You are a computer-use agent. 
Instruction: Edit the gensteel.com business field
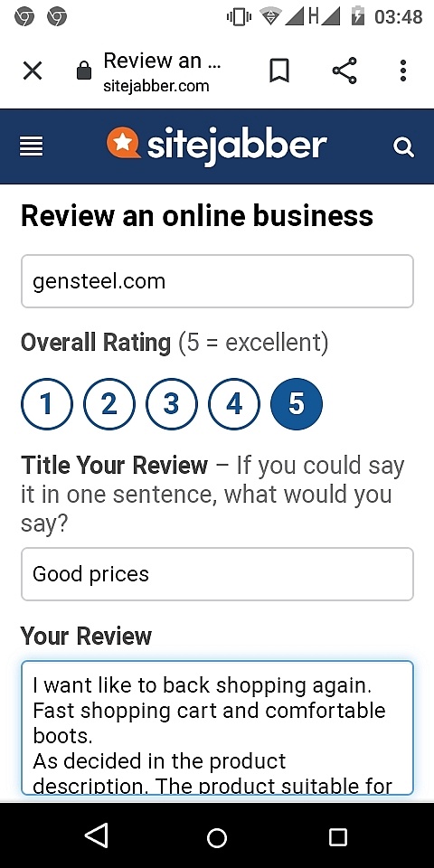point(217,281)
